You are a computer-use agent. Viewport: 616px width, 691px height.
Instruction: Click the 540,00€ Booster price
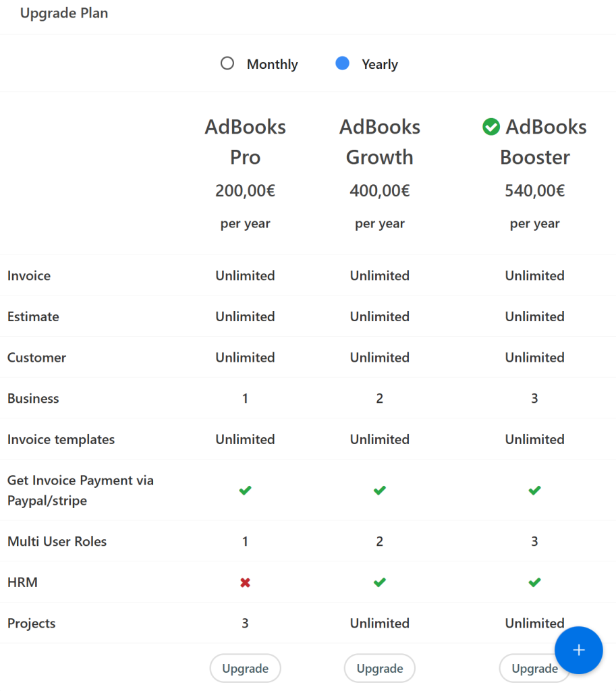(x=534, y=191)
